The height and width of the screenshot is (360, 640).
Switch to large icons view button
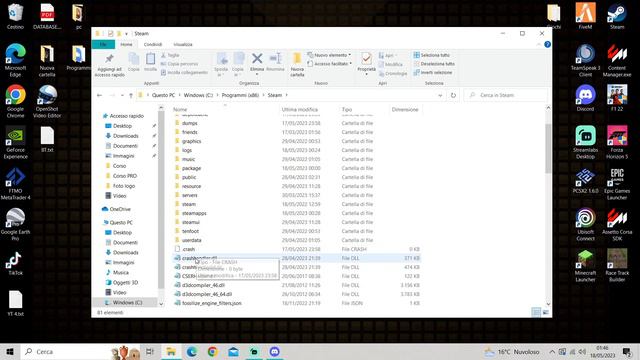[x=545, y=312]
